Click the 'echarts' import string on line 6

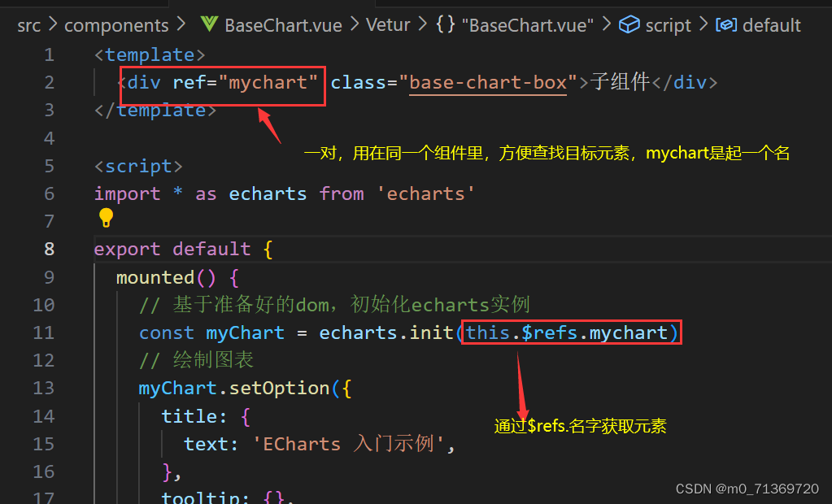pyautogui.click(x=426, y=193)
